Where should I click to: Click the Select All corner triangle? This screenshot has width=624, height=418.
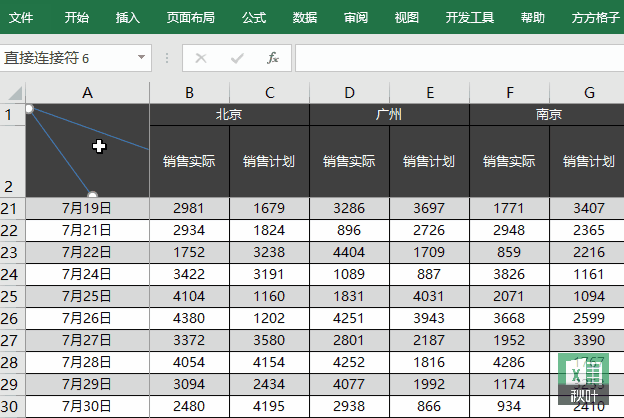click(x=15, y=93)
